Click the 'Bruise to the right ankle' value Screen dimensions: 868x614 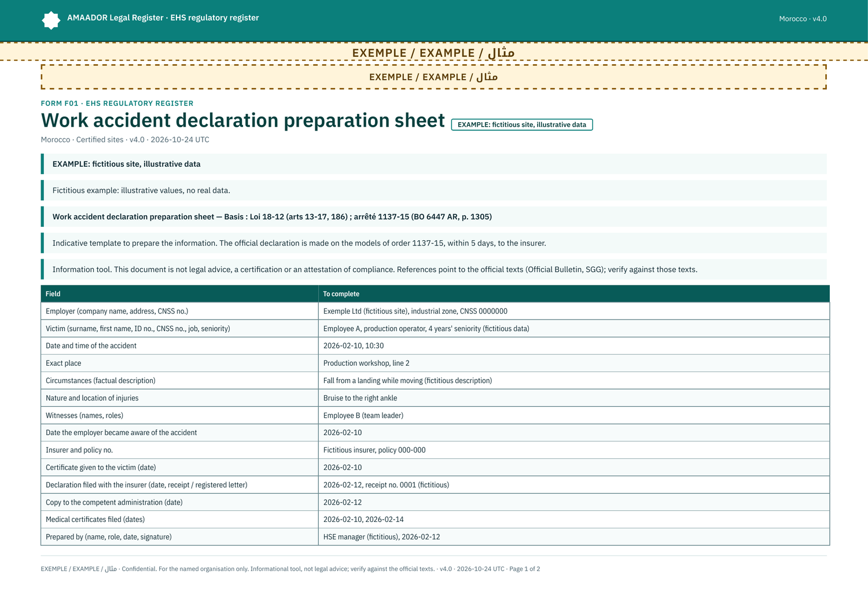[x=574, y=398]
